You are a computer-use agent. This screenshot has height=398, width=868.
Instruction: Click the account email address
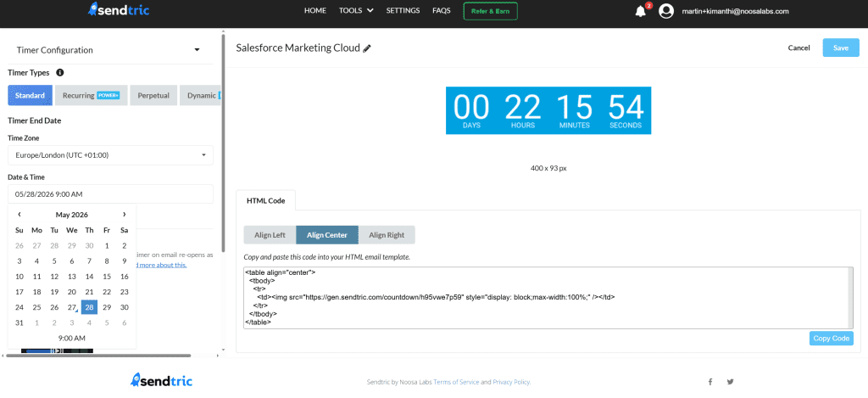[x=735, y=11]
